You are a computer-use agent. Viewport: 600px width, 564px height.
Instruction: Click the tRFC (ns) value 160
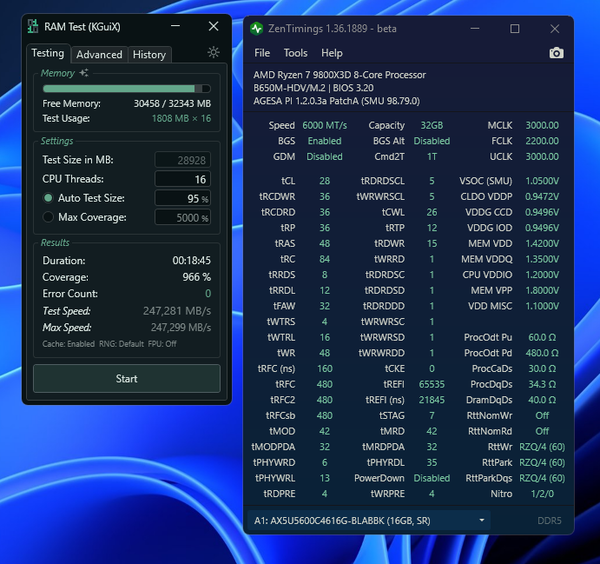[x=324, y=368]
